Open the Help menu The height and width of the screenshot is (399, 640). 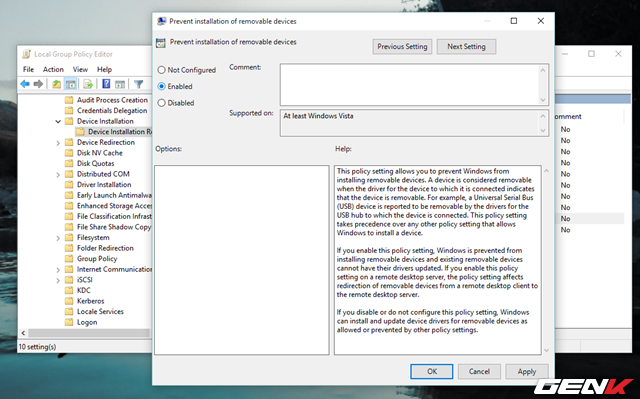(x=104, y=69)
